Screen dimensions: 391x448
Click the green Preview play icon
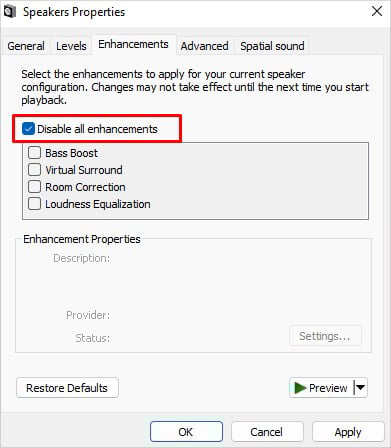click(300, 388)
